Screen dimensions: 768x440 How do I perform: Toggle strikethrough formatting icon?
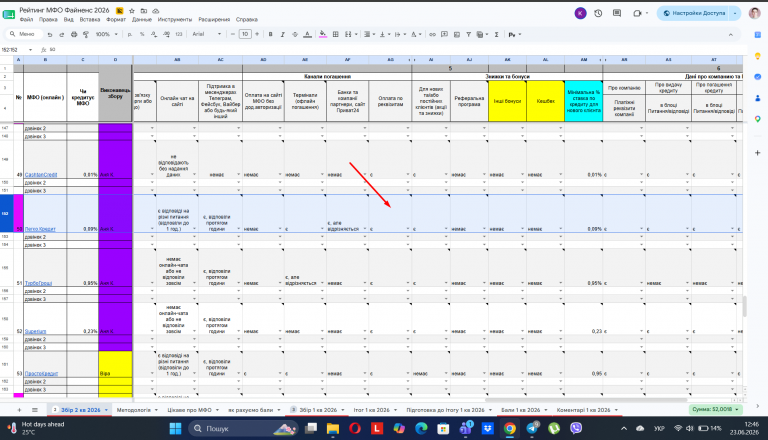click(295, 34)
